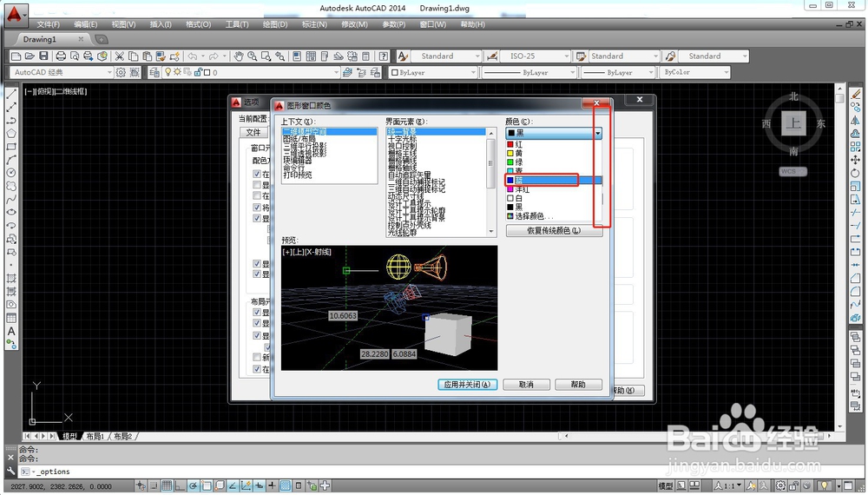The image size is (868, 495).
Task: Open the 颜色 color combo box
Action: pos(554,133)
